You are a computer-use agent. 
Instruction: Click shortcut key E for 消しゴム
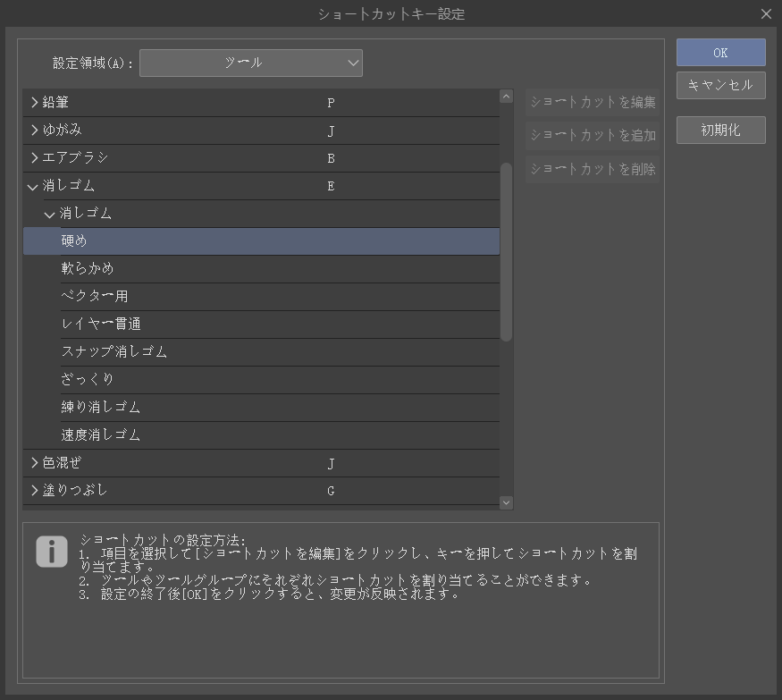click(x=331, y=186)
